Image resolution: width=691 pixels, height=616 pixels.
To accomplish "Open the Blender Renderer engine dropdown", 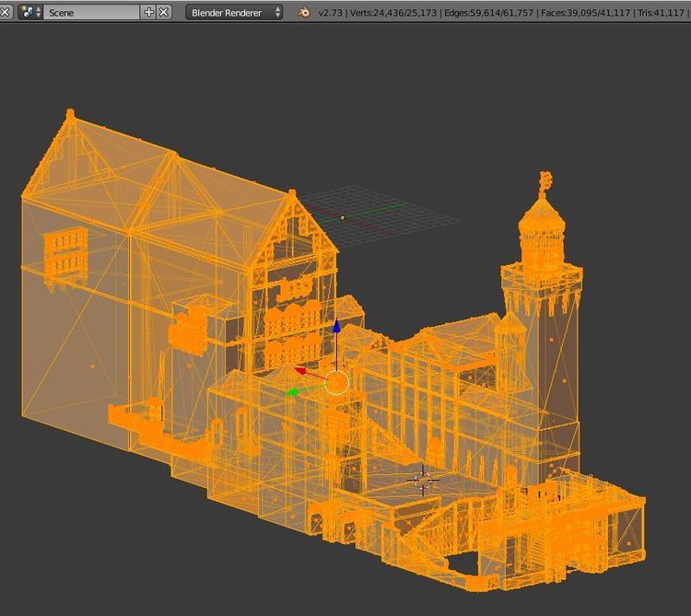I will coord(234,12).
